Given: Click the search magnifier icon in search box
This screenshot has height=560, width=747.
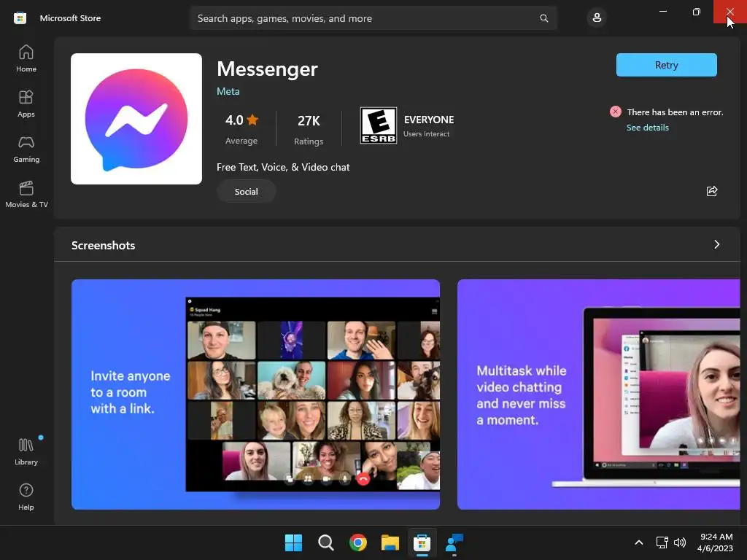Looking at the screenshot, I should (543, 18).
